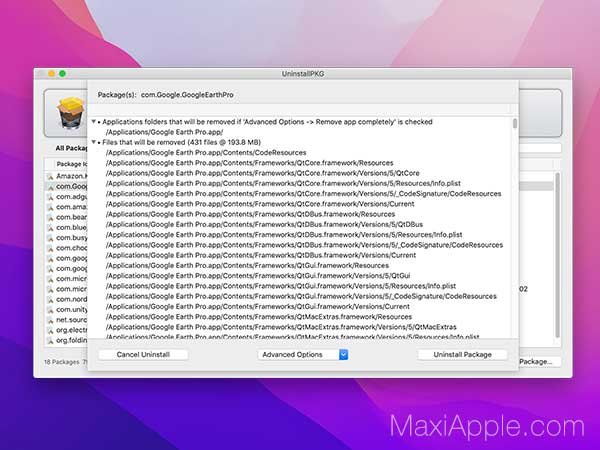Collapse the 'Files that will be removed' section
The image size is (600, 450).
[x=93, y=142]
